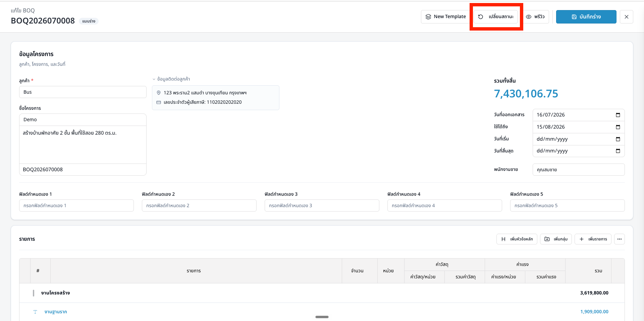The height and width of the screenshot is (321, 644).
Task: Click the ฟิลด์กำหนดเอง 3 input
Action: pyautogui.click(x=322, y=205)
